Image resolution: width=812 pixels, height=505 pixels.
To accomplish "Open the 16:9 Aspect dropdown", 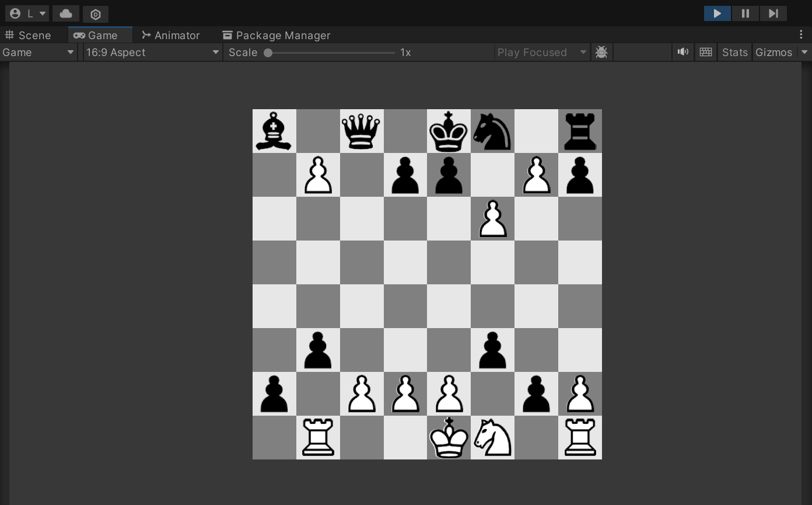I will point(152,52).
